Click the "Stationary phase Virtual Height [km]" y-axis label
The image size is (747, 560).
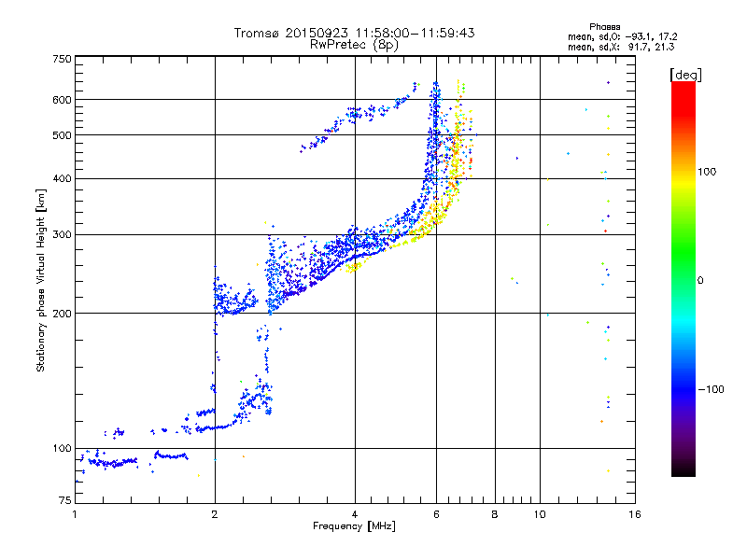(x=41, y=281)
